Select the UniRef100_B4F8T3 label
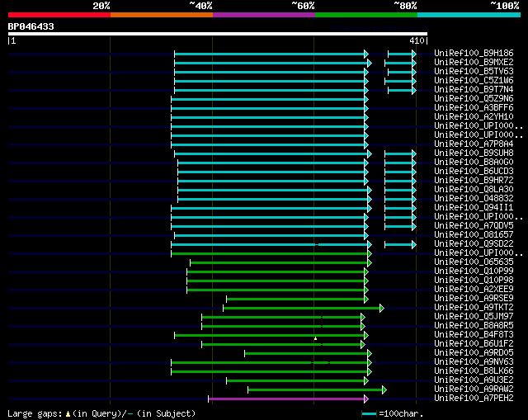Screen dimensions: 528x420 (474, 335)
